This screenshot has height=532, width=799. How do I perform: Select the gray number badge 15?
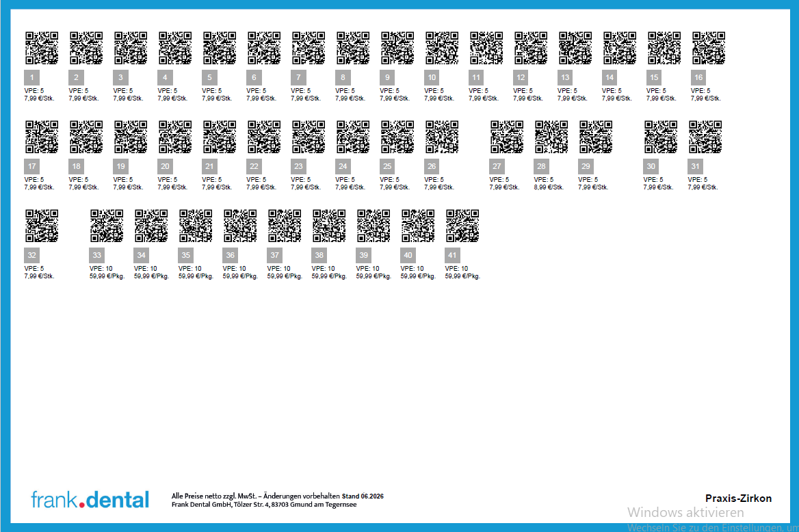tap(654, 77)
